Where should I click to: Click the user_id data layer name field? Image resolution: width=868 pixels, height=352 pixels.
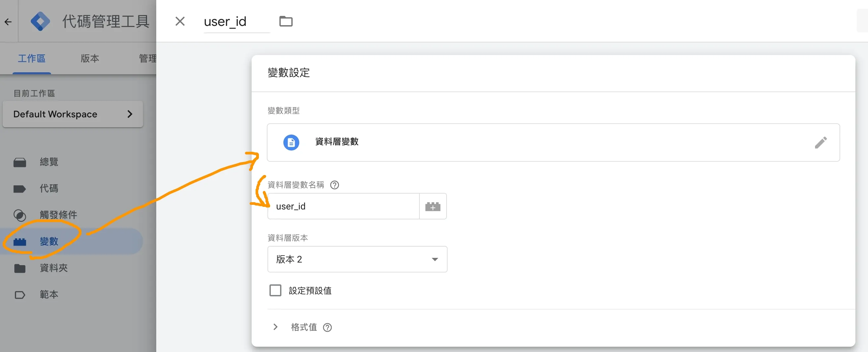pyautogui.click(x=343, y=206)
